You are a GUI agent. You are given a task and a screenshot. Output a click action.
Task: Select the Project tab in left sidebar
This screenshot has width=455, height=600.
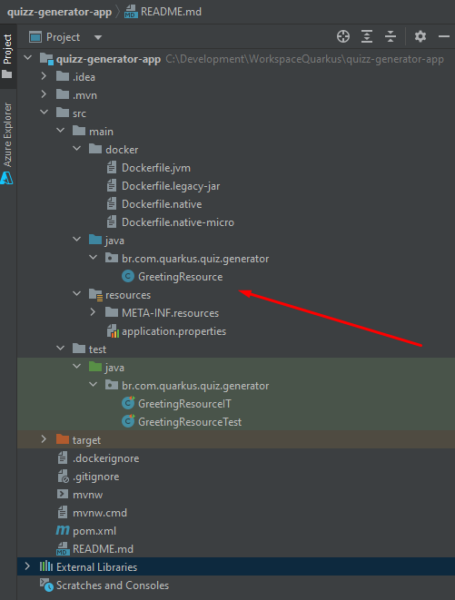click(8, 56)
